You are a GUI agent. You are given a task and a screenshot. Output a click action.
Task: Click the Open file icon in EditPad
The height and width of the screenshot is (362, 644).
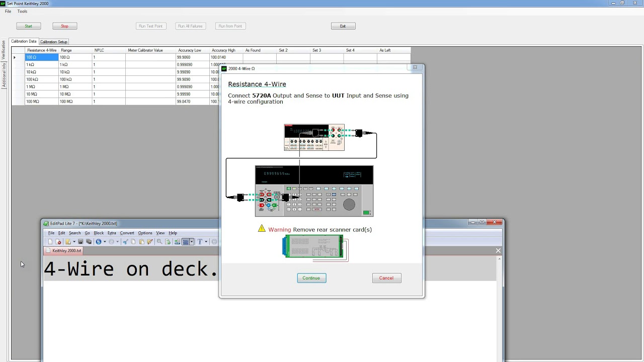[x=68, y=242]
